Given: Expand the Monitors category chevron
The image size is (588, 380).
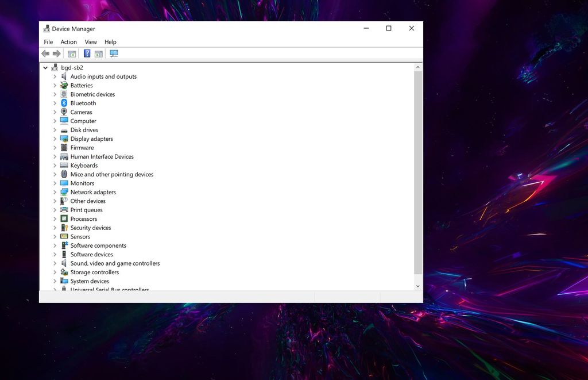Looking at the screenshot, I should pyautogui.click(x=55, y=183).
